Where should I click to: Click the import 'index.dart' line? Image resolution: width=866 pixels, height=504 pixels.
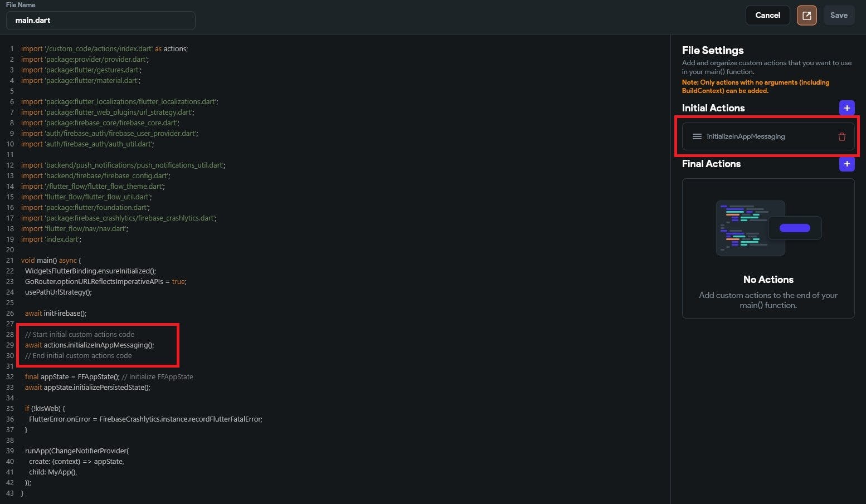(x=51, y=239)
